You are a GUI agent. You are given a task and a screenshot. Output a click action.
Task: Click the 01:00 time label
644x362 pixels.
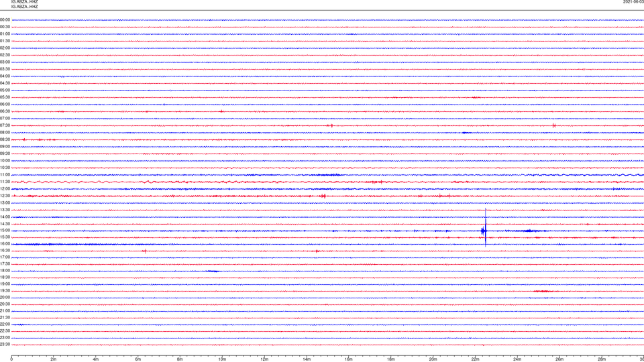coord(5,34)
